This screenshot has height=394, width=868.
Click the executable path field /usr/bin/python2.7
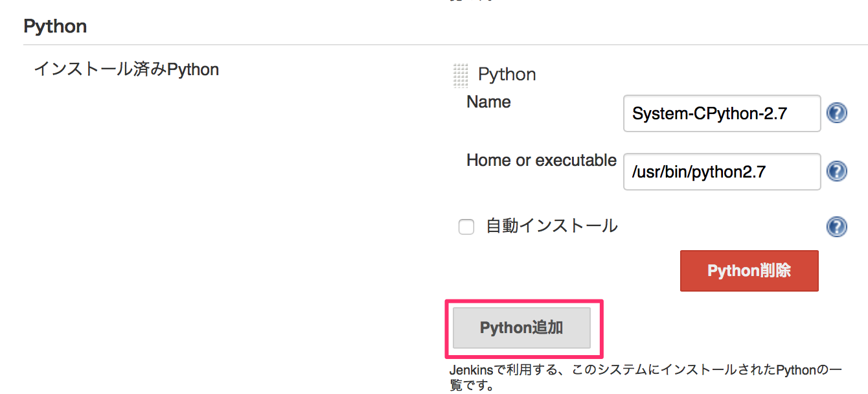coord(721,172)
